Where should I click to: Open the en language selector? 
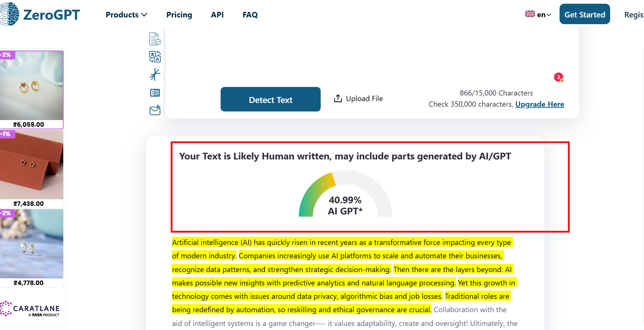pos(538,14)
